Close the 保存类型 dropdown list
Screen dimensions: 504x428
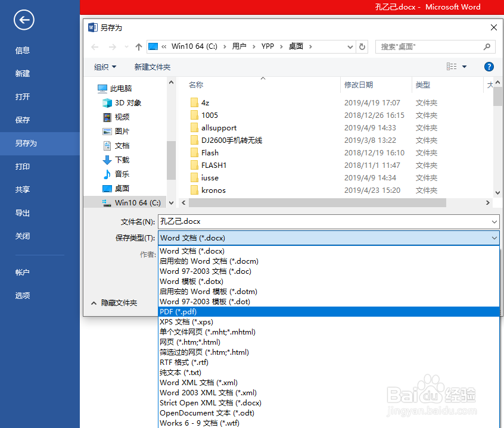(495, 238)
